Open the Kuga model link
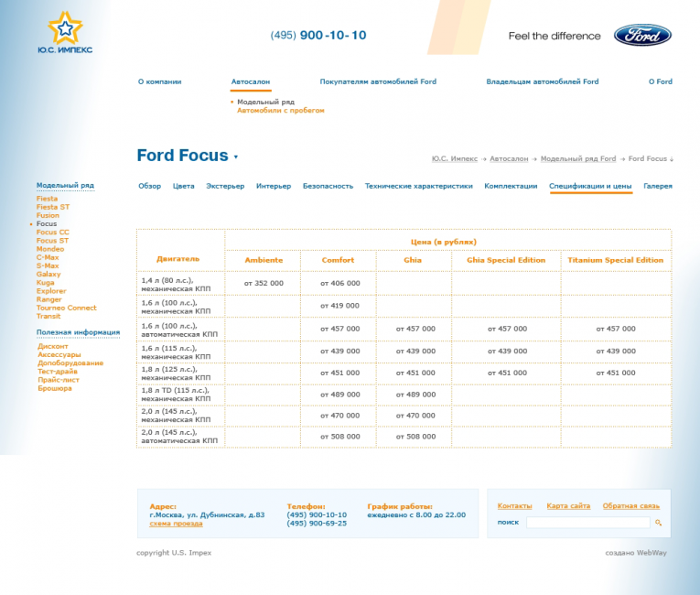The height and width of the screenshot is (595, 700). click(45, 282)
